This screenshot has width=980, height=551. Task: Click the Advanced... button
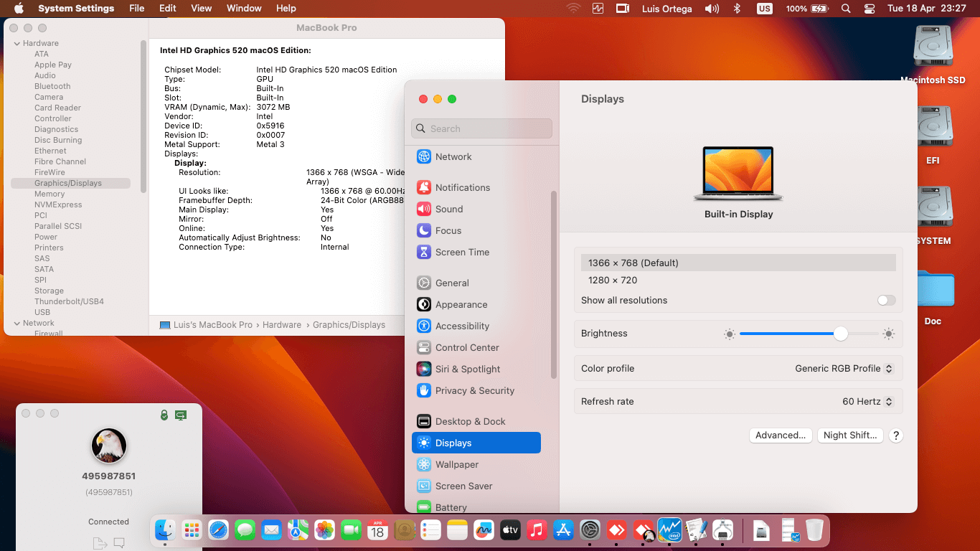click(x=781, y=435)
